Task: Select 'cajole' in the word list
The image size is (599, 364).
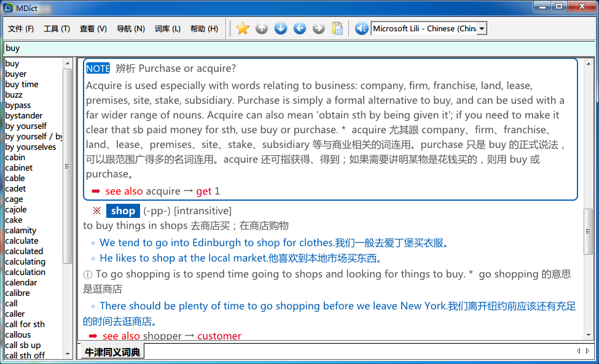Action: point(16,209)
